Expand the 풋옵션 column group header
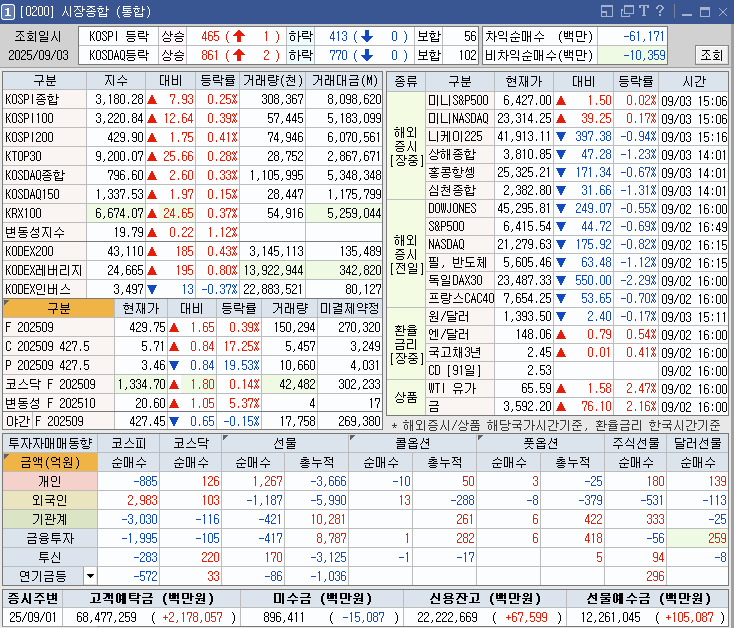The width and height of the screenshot is (734, 628). coord(540,443)
